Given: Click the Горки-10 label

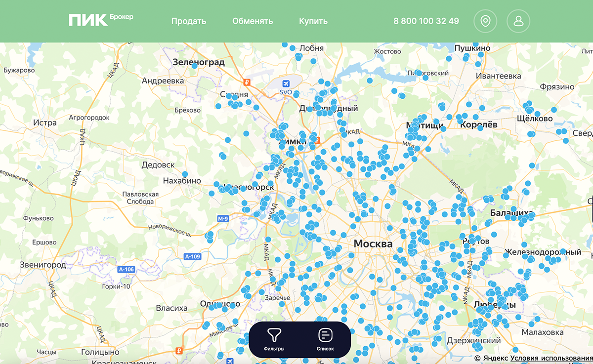Looking at the screenshot, I should [116, 286].
